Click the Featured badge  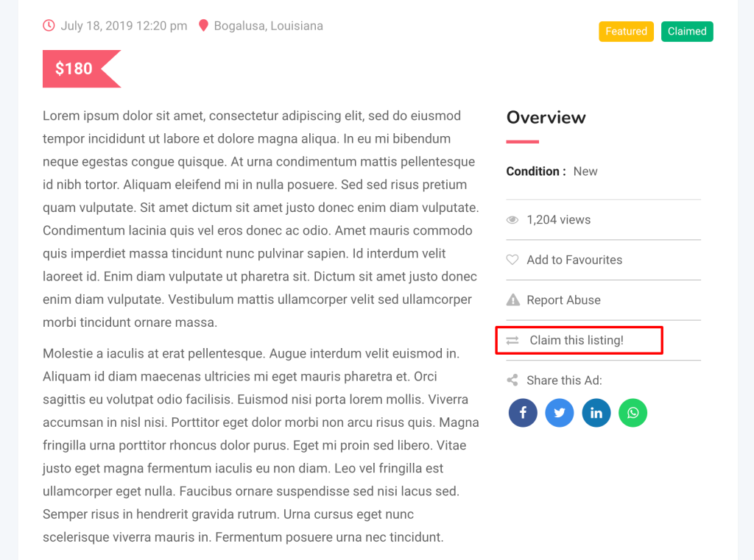626,31
